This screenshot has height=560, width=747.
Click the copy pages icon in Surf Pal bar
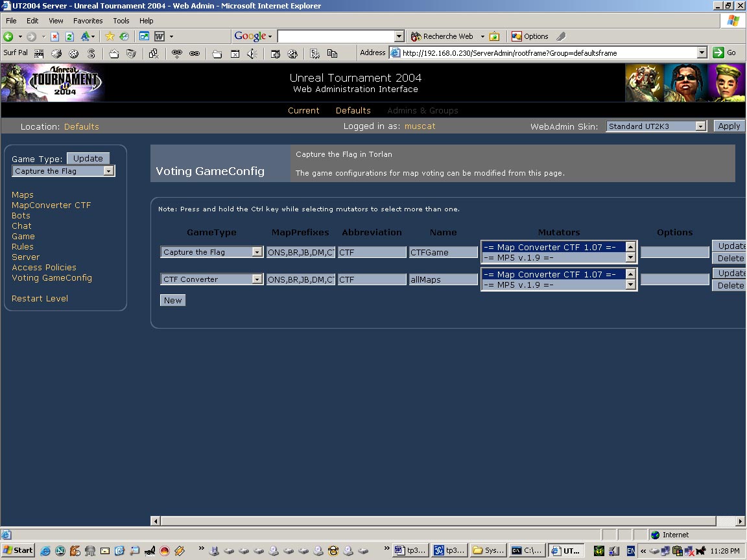click(332, 53)
